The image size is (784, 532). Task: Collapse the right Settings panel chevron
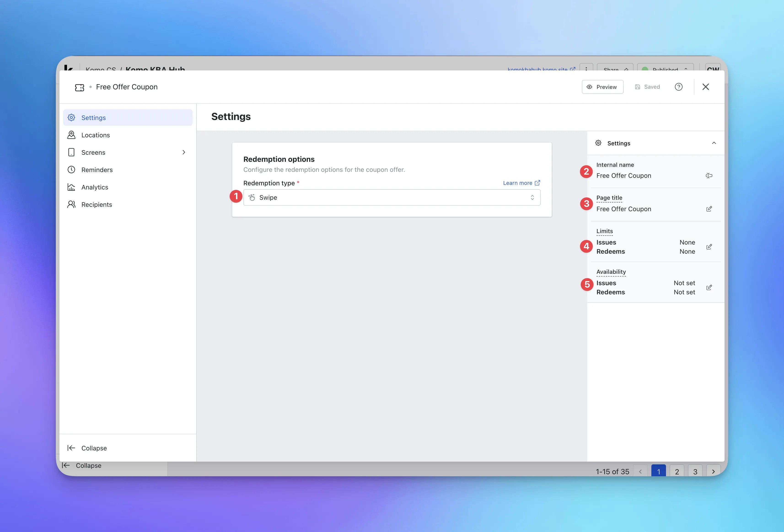(714, 143)
